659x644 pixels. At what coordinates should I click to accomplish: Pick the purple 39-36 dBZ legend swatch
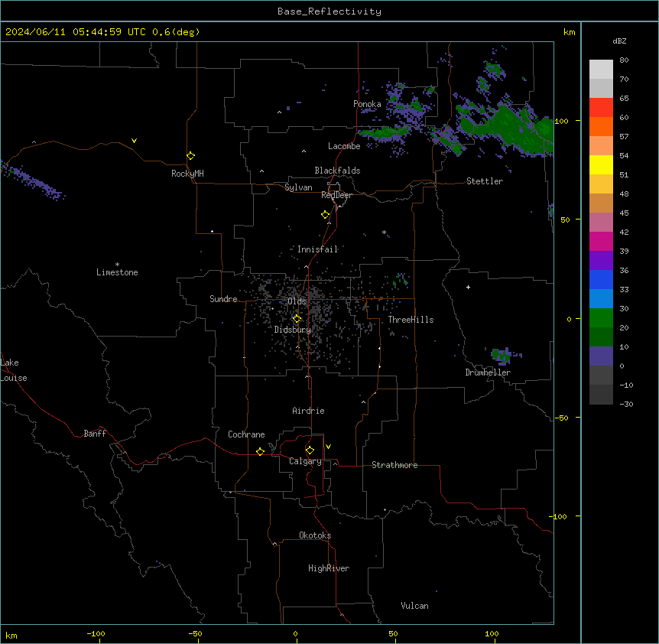point(601,261)
